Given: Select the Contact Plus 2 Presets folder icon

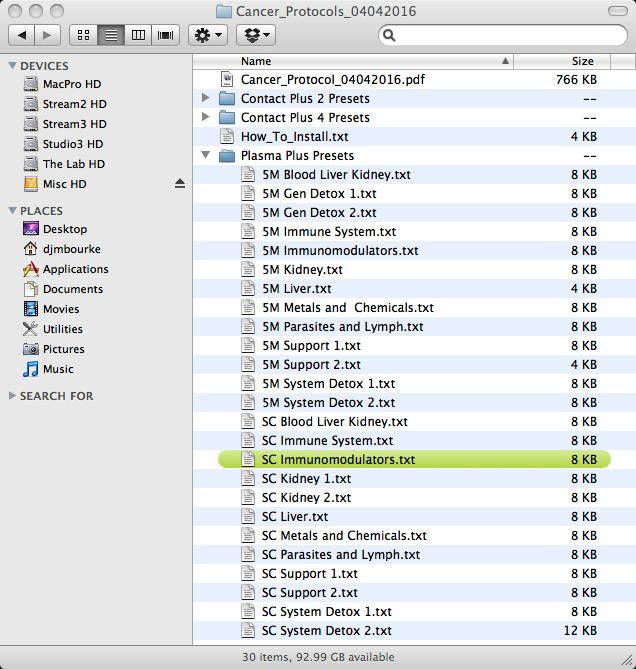Looking at the screenshot, I should click(x=227, y=98).
